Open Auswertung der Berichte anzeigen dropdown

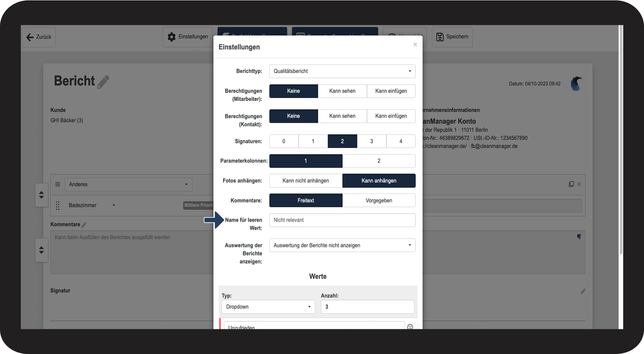(x=342, y=245)
